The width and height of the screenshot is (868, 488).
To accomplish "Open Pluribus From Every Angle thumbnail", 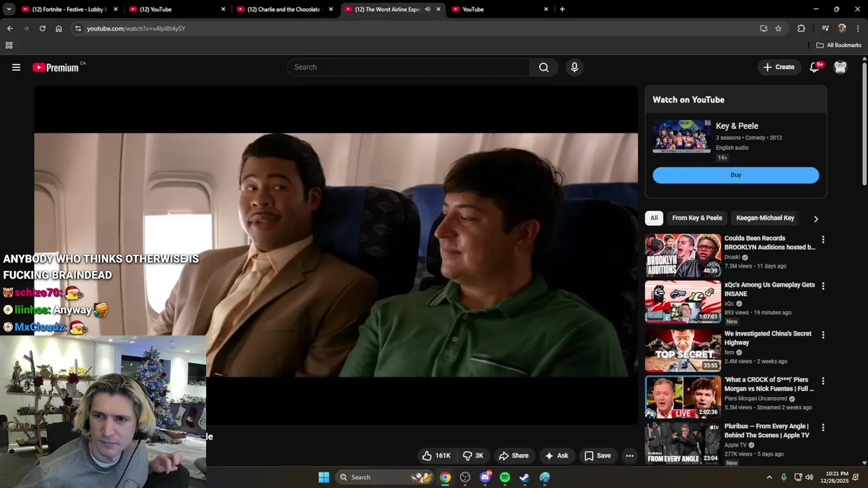I will [683, 443].
